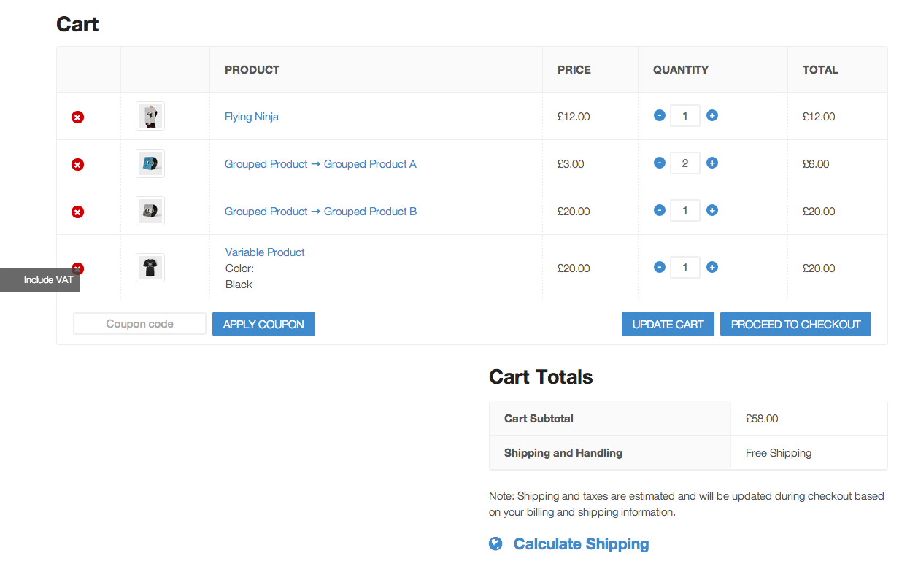Click the Grouped Product A quantity field

point(685,163)
